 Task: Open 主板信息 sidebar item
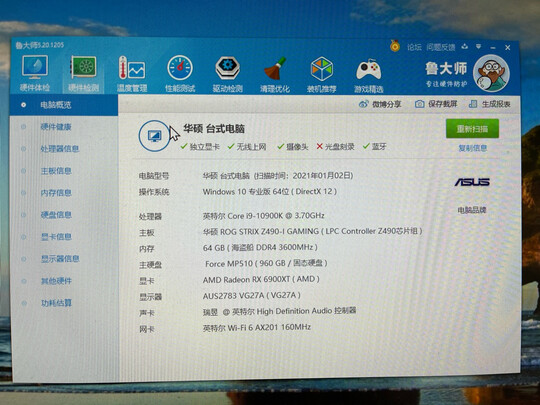pyautogui.click(x=56, y=171)
